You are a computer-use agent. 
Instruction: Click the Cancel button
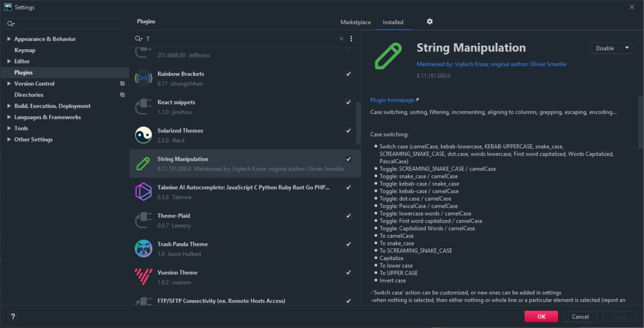[580, 316]
